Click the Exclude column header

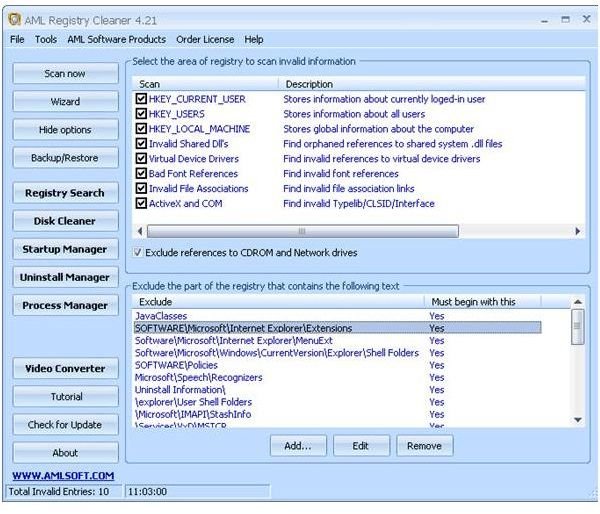278,302
